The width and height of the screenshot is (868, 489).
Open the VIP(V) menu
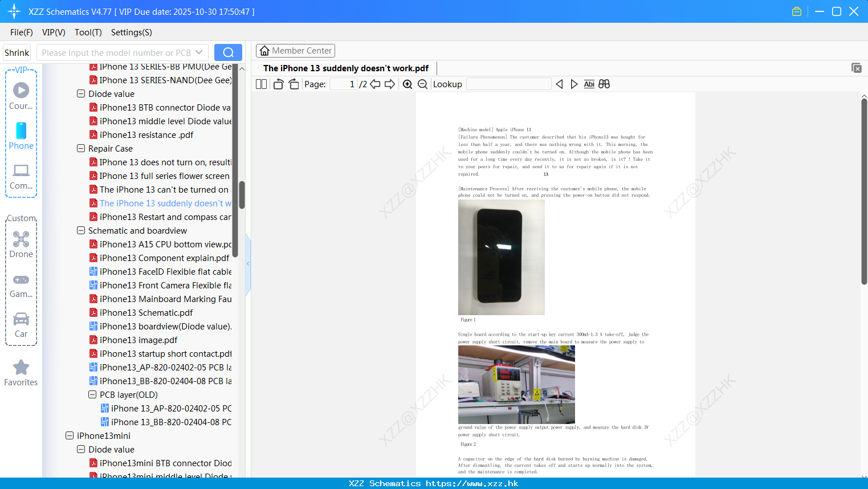(x=54, y=32)
